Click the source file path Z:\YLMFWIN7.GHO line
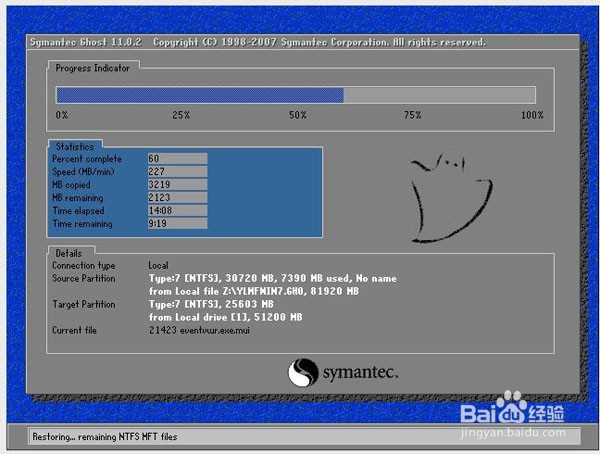This screenshot has width=600, height=454. (254, 291)
